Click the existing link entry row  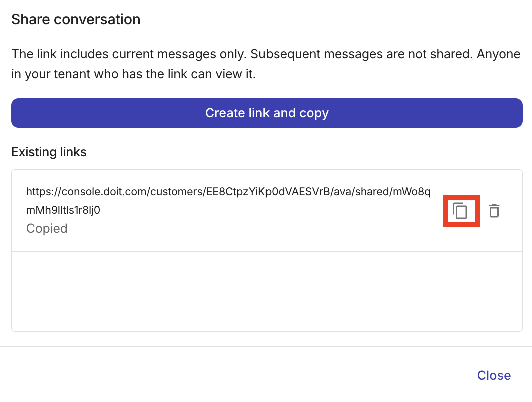(x=225, y=210)
